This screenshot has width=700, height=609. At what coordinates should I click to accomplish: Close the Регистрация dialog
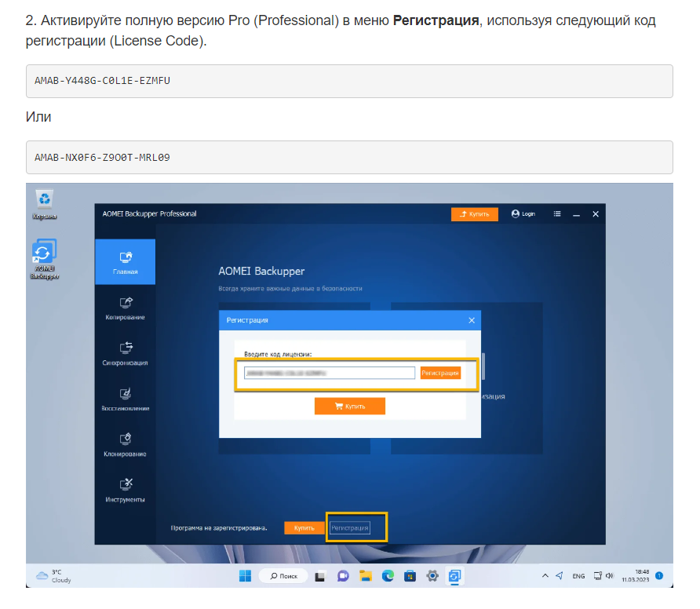472,320
